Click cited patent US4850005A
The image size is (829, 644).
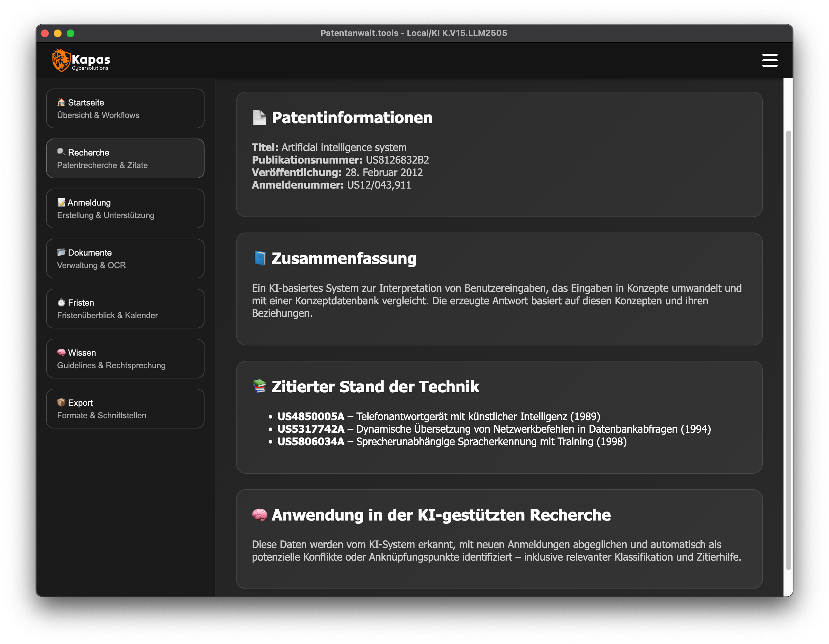pyautogui.click(x=311, y=417)
